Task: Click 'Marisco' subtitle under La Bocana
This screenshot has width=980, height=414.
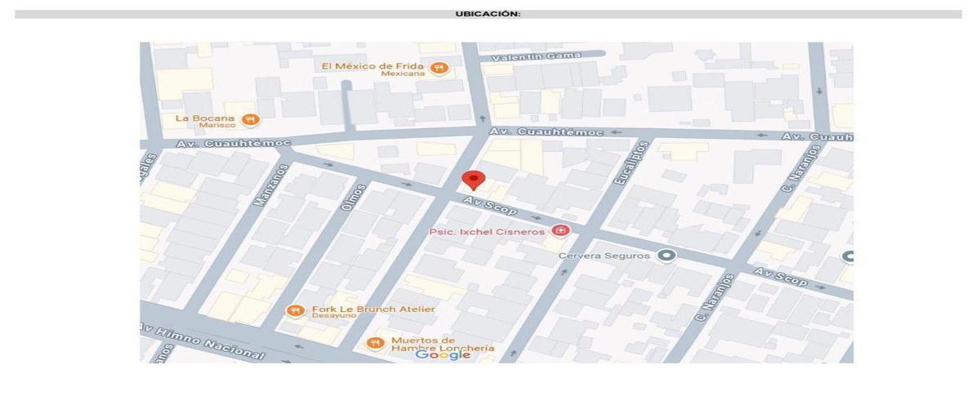Action: tap(218, 125)
